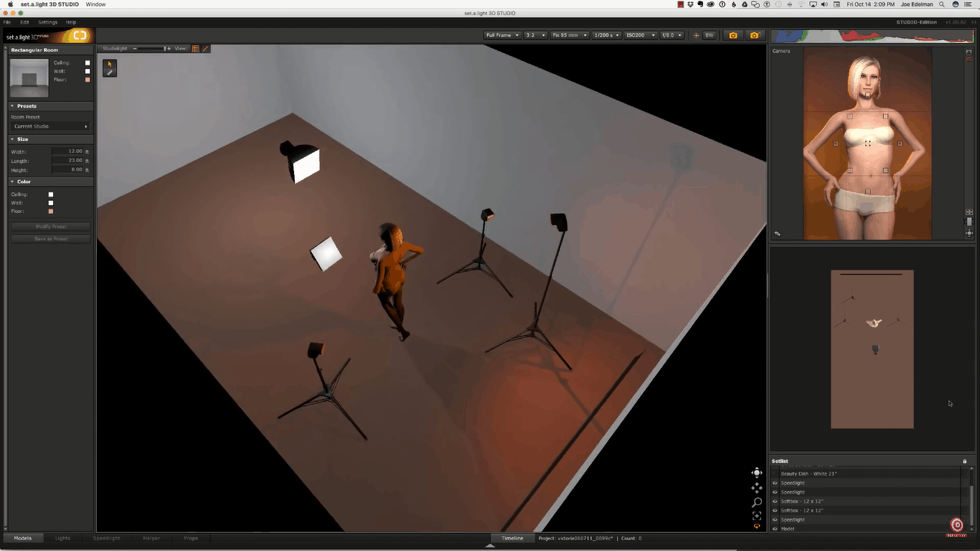Click the orange diagonal line view icon
This screenshot has height=551, width=980.
coord(206,49)
